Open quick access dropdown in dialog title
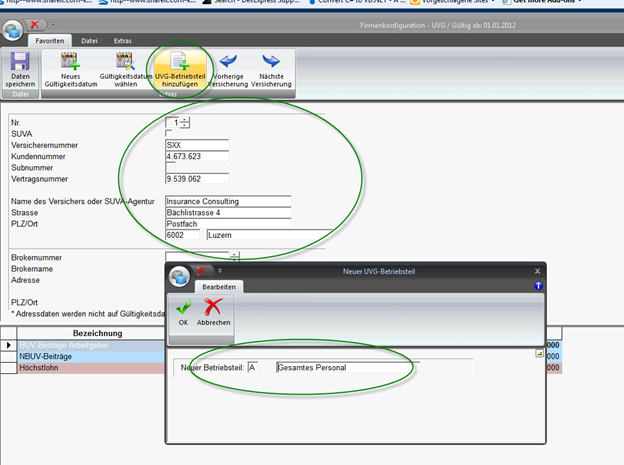This screenshot has height=465, width=624. [x=220, y=271]
